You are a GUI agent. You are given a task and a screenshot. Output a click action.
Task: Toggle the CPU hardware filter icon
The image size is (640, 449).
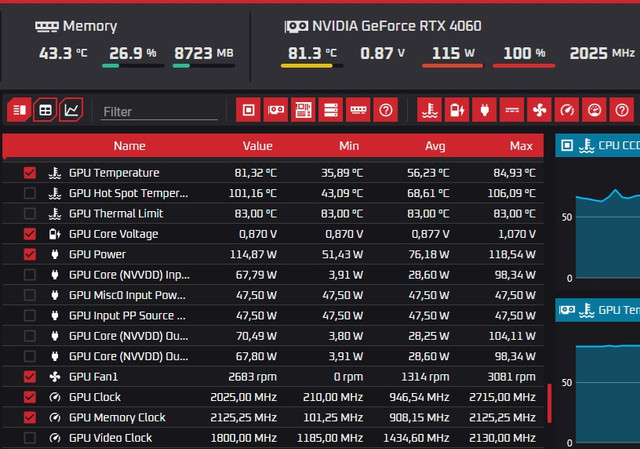248,110
